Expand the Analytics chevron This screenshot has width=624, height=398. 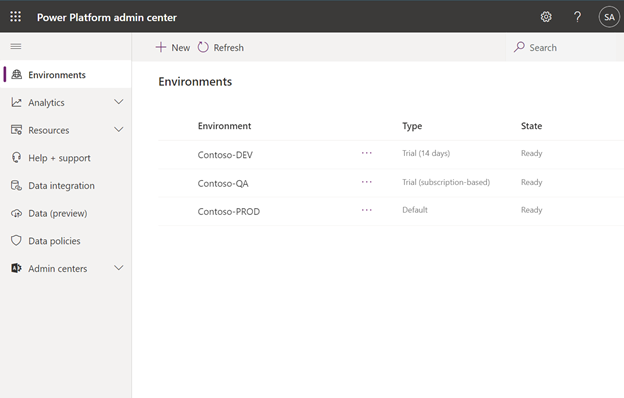(119, 102)
